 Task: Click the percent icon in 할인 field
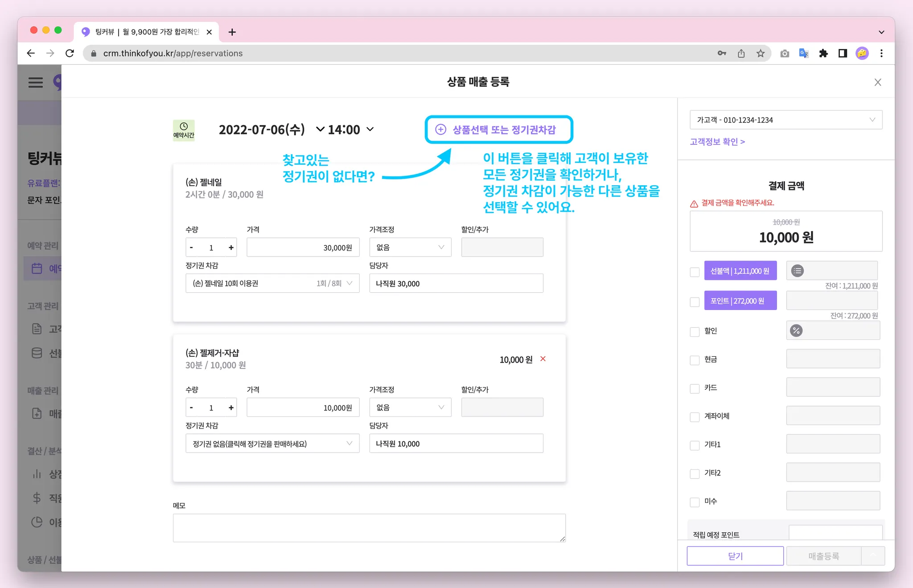click(x=796, y=331)
